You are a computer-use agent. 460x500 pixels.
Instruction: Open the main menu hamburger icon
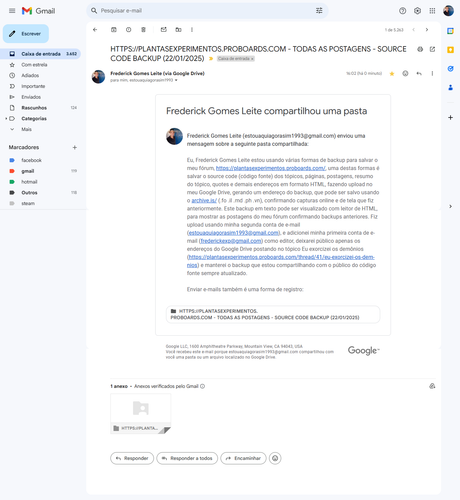coord(12,11)
